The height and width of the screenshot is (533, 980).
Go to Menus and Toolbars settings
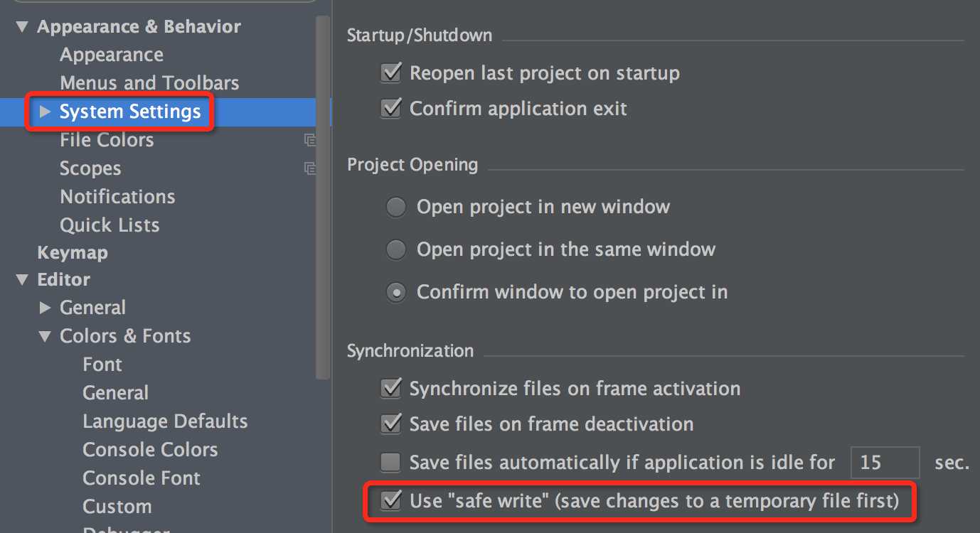click(x=149, y=83)
